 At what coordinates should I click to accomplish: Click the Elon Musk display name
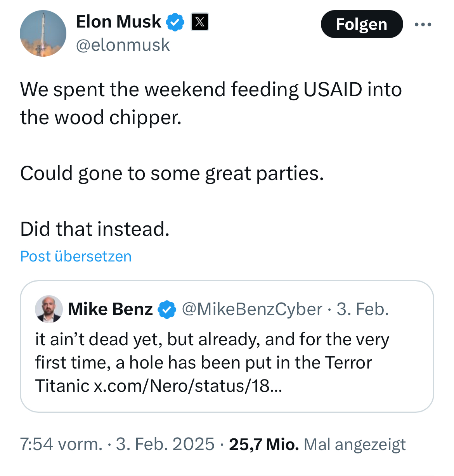118,22
